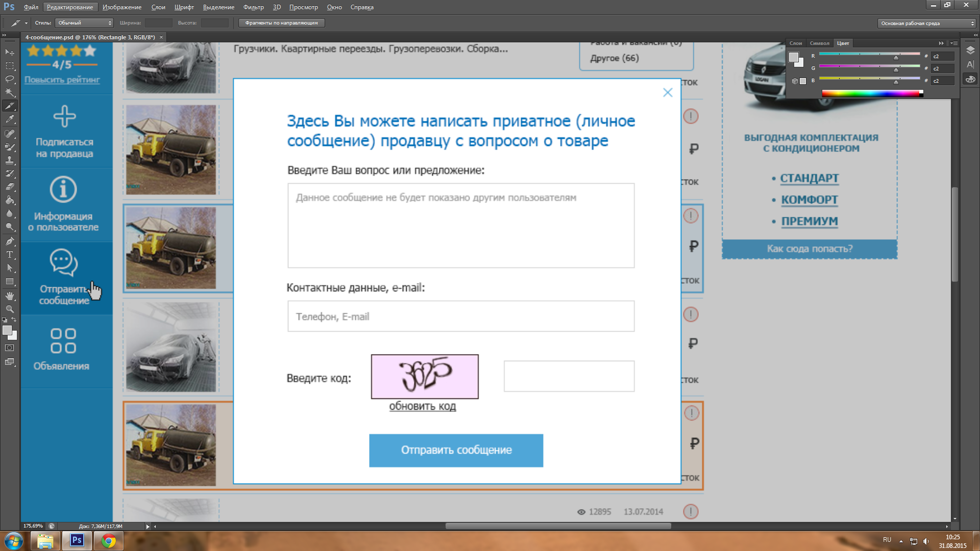Click the Телефон, E-mail input field

pos(461,316)
